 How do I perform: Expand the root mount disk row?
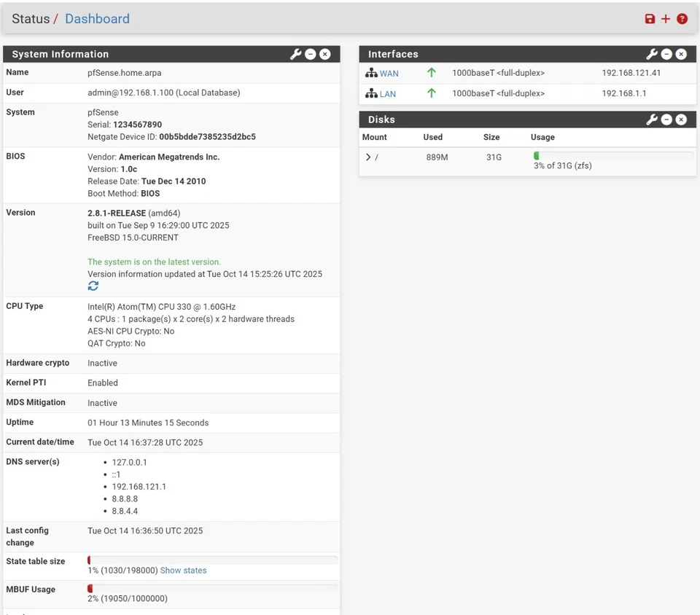[367, 157]
